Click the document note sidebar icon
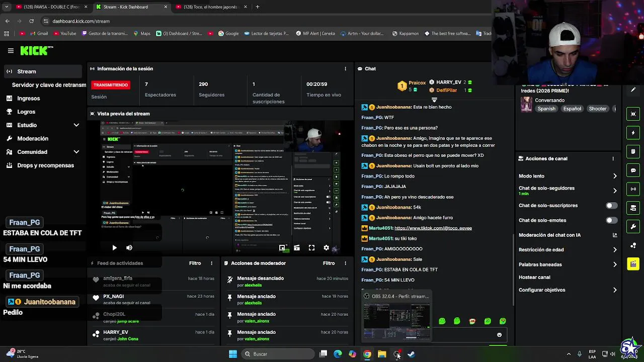Screen dimensions: 644x362 click(633, 151)
